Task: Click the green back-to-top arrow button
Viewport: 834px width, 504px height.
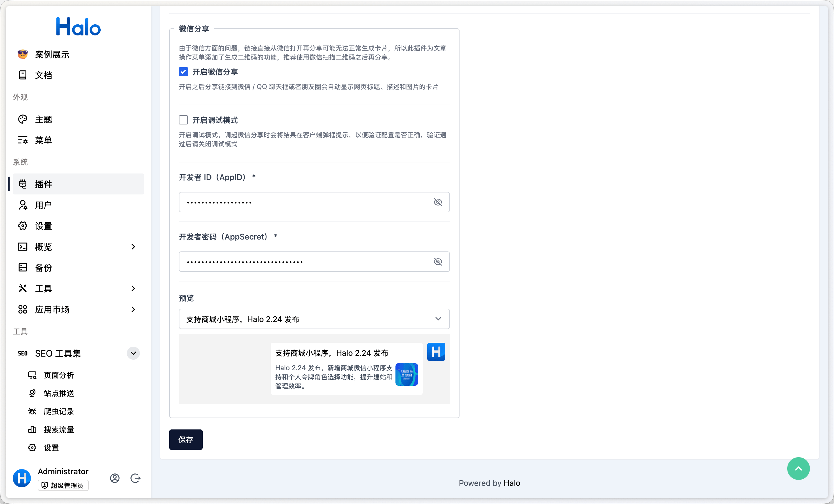Action: 798,469
